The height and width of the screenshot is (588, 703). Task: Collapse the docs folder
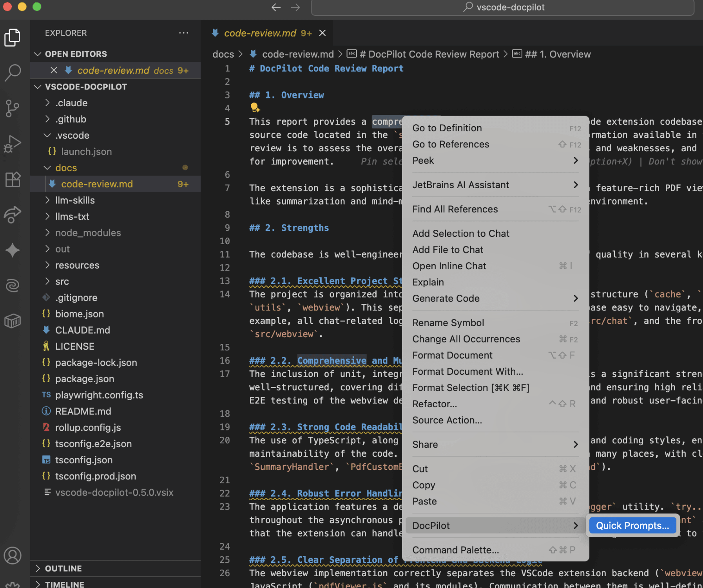click(x=66, y=168)
